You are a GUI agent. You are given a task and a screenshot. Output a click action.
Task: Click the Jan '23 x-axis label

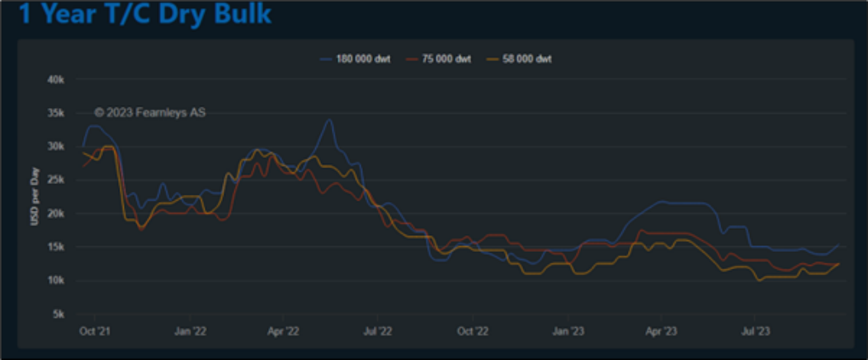[567, 330]
